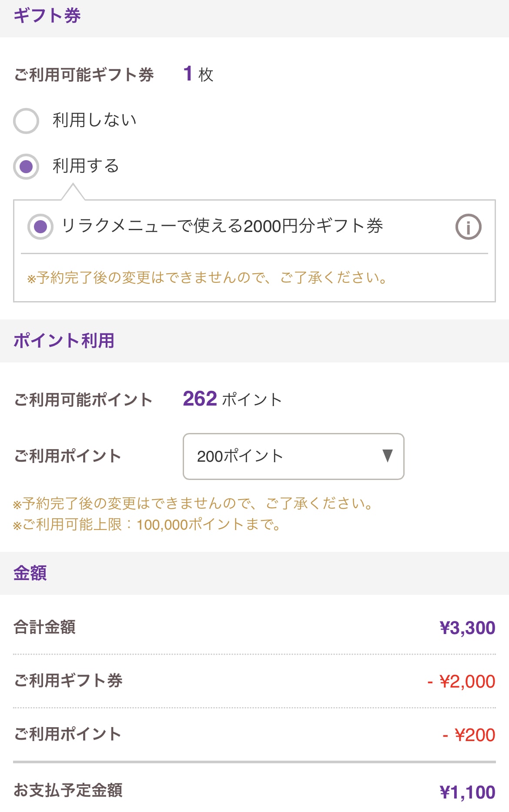This screenshot has height=812, width=509.
Task: Click the - ¥2,000 gift voucher discount
Action: (461, 681)
